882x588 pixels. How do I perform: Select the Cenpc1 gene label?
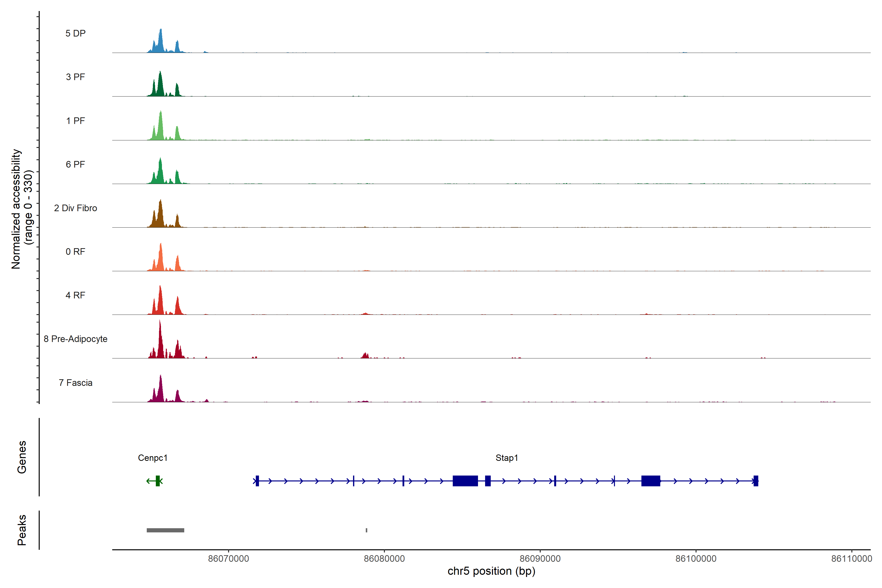point(153,457)
